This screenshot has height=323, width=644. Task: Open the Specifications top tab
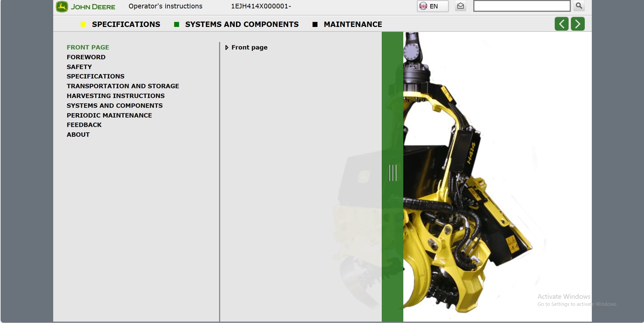[126, 24]
